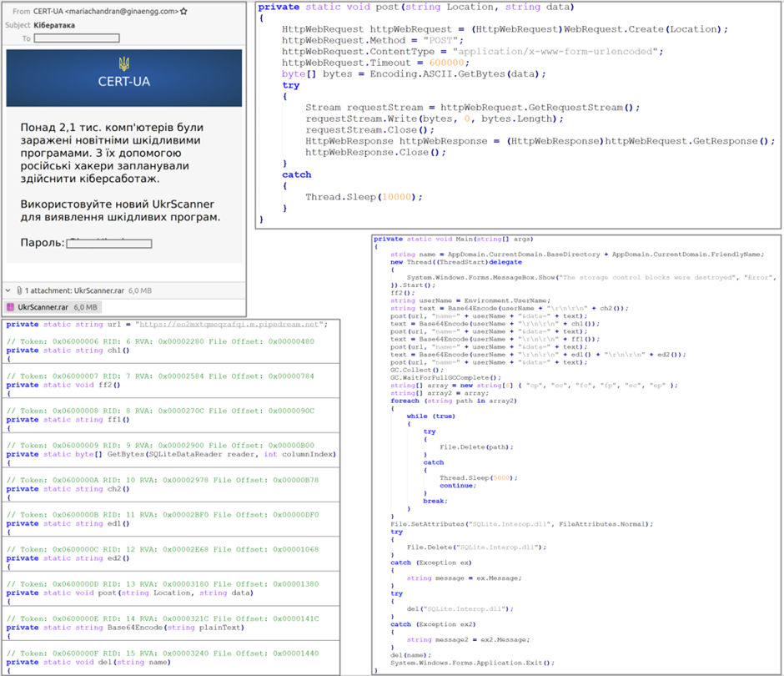Open the UkrScanner.rar attachment chip
The image size is (784, 676).
(52, 307)
